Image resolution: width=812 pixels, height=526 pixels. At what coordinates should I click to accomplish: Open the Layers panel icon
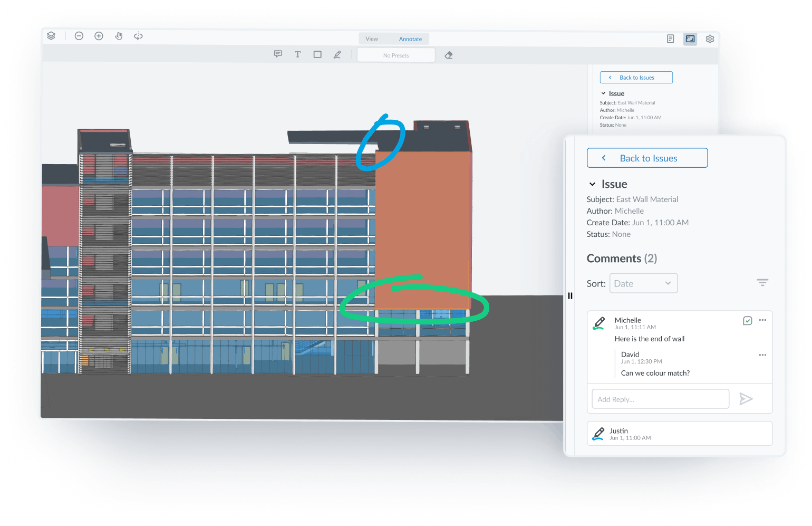[x=51, y=35]
